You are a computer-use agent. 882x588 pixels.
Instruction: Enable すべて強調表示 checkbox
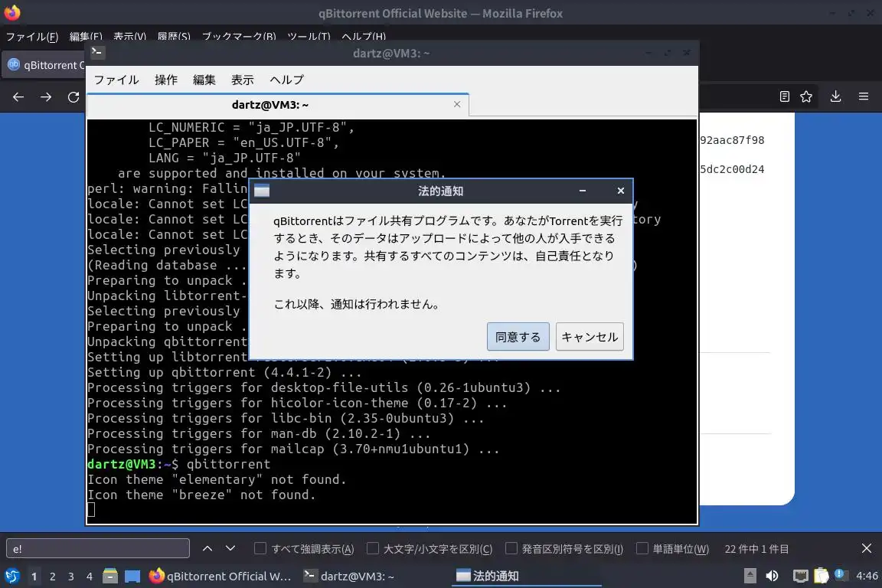(x=260, y=548)
